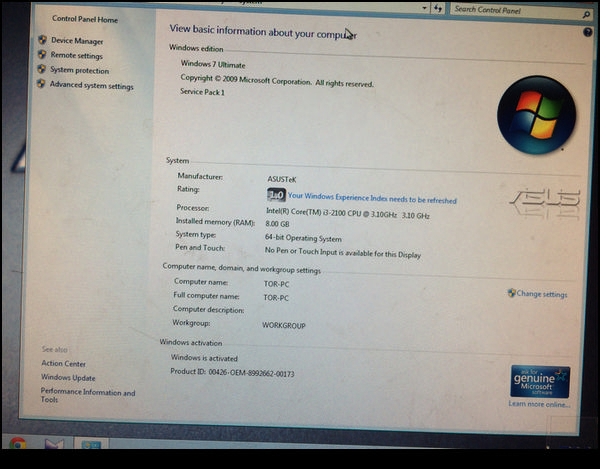600x469 pixels.
Task: Open Remote settings
Action: tap(77, 56)
